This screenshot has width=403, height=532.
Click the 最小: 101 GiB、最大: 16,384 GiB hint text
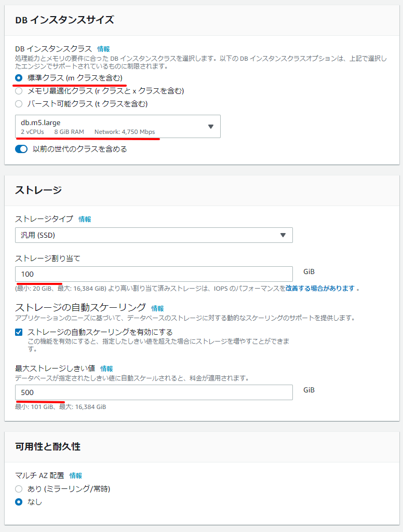tap(60, 407)
